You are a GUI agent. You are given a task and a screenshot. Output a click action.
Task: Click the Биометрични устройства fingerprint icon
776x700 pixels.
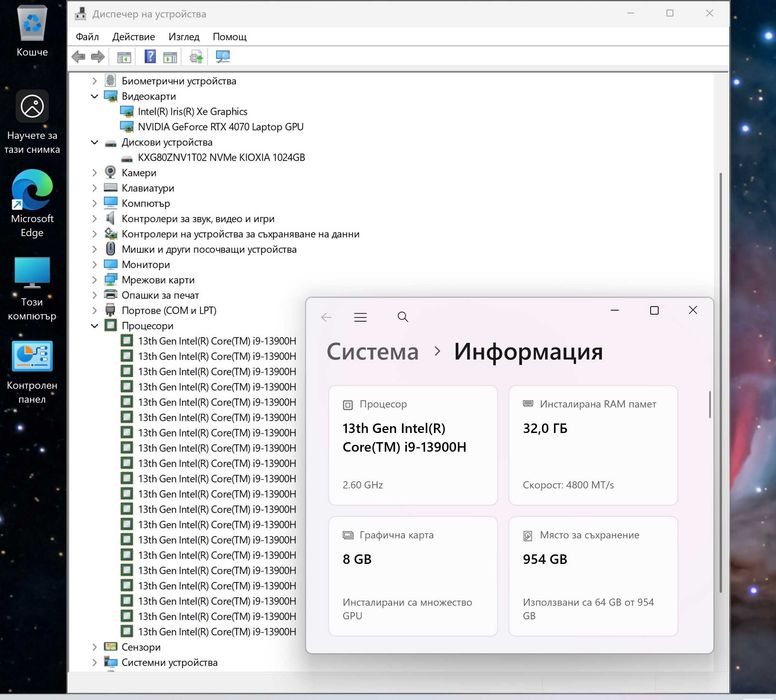(x=110, y=80)
